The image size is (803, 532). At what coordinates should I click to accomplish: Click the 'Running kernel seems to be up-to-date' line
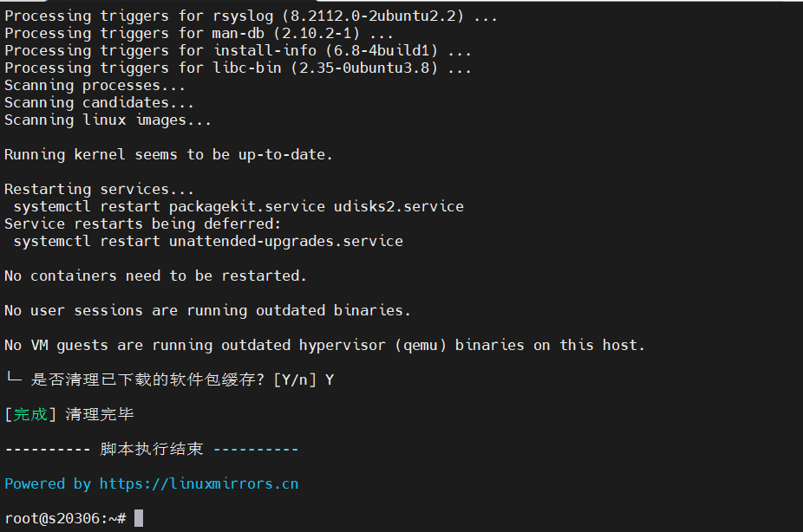tap(168, 154)
